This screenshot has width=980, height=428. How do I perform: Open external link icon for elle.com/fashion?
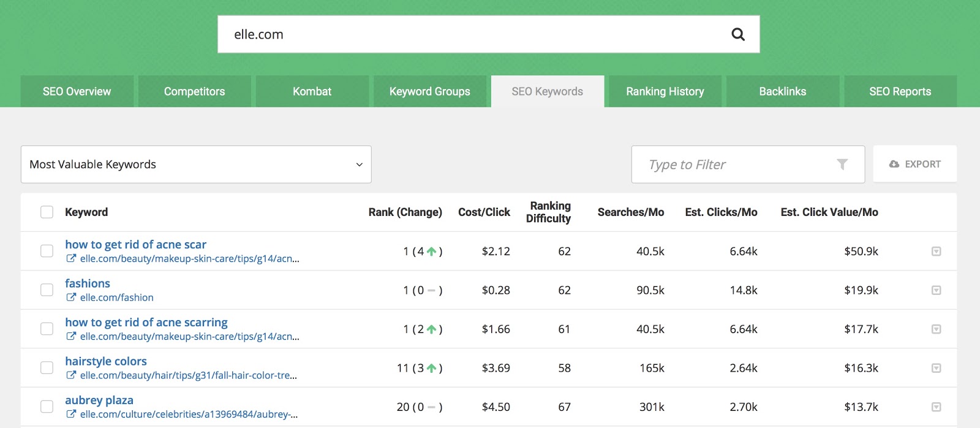tap(71, 297)
